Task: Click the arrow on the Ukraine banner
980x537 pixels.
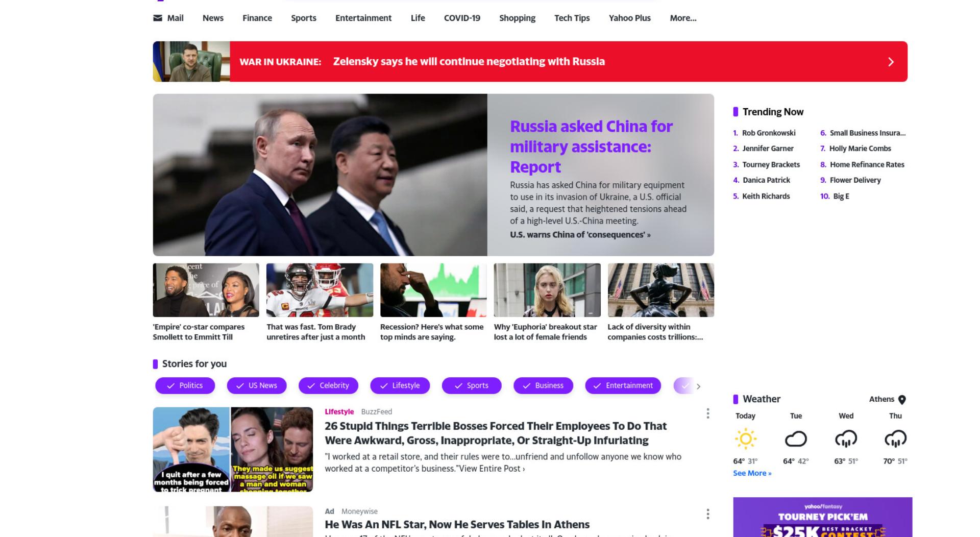Action: point(891,62)
